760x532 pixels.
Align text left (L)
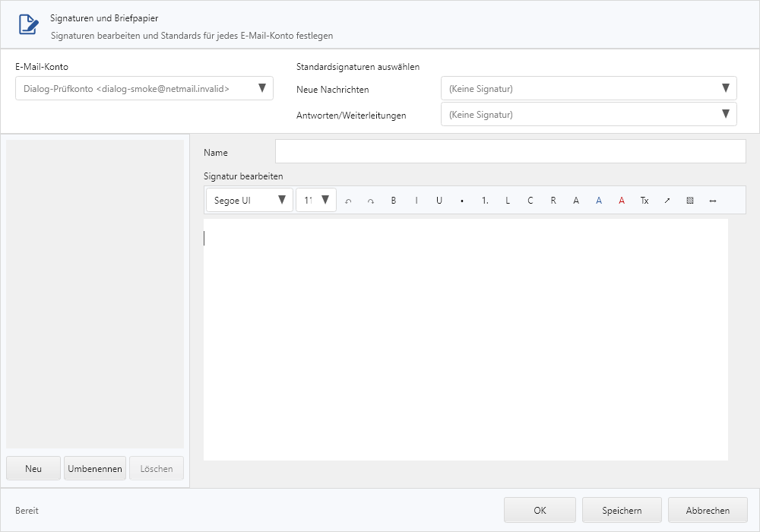point(508,201)
